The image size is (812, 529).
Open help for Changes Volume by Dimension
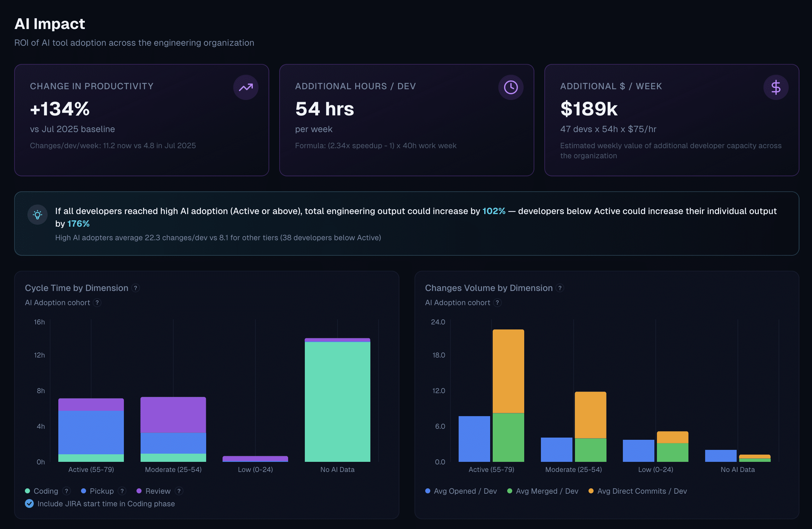(560, 288)
